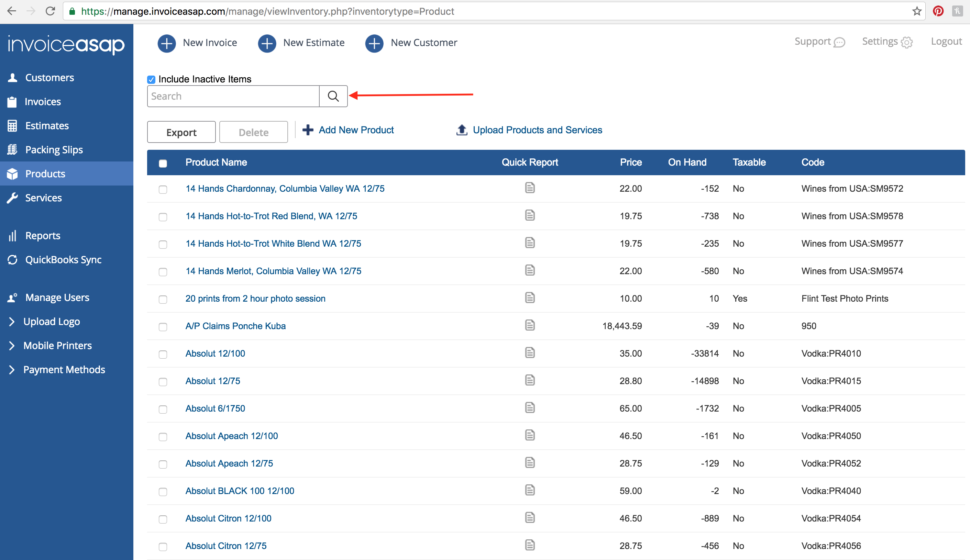
Task: Select the Products item in sidebar
Action: [67, 174]
